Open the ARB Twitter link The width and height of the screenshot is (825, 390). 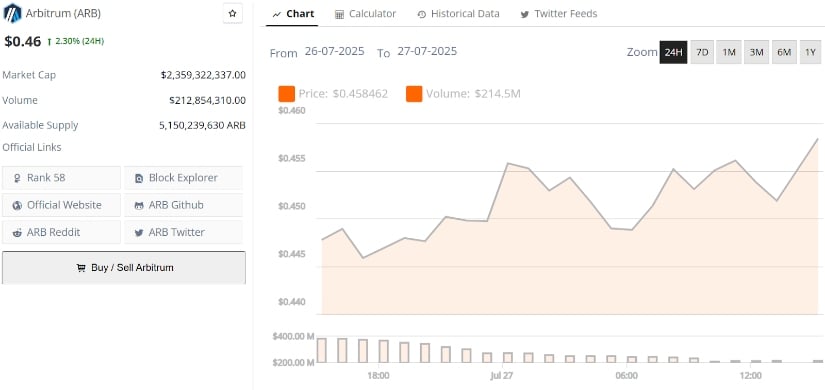click(x=183, y=233)
